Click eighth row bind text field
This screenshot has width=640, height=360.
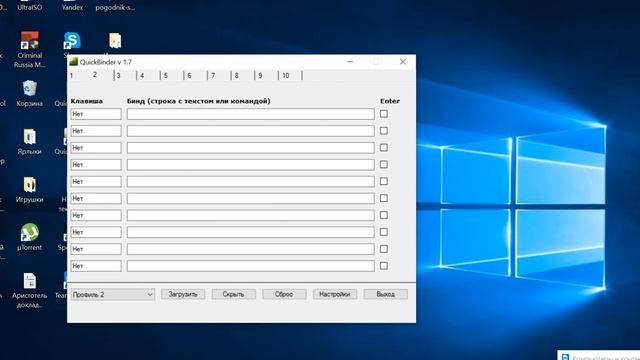tap(251, 232)
